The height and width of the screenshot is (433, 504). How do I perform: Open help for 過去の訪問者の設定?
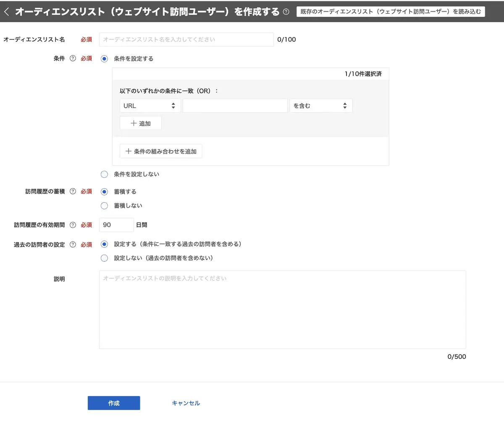click(x=72, y=244)
